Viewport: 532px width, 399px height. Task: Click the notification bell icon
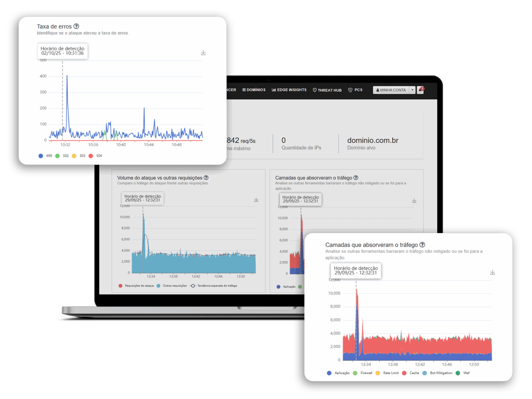click(x=420, y=90)
